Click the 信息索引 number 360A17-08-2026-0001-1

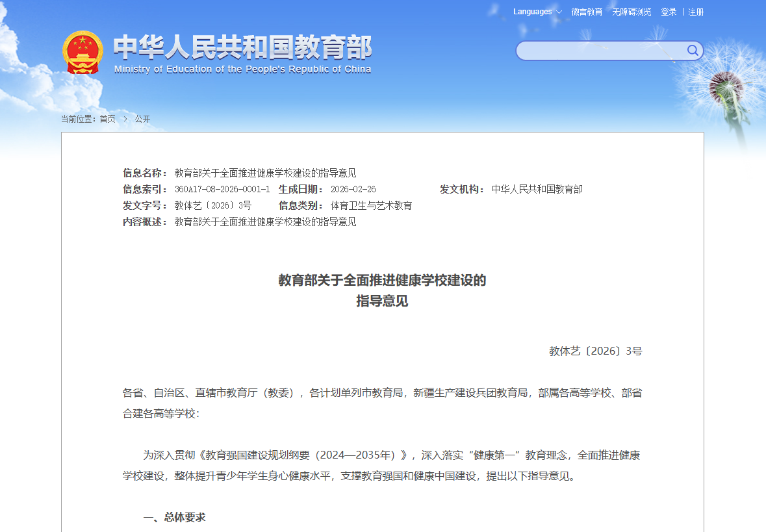pos(222,189)
